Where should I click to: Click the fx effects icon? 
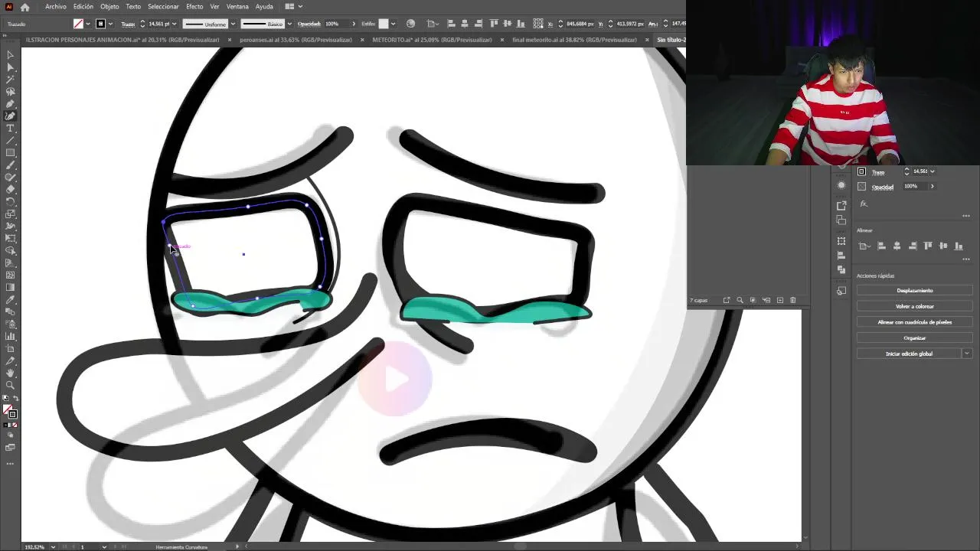(863, 204)
